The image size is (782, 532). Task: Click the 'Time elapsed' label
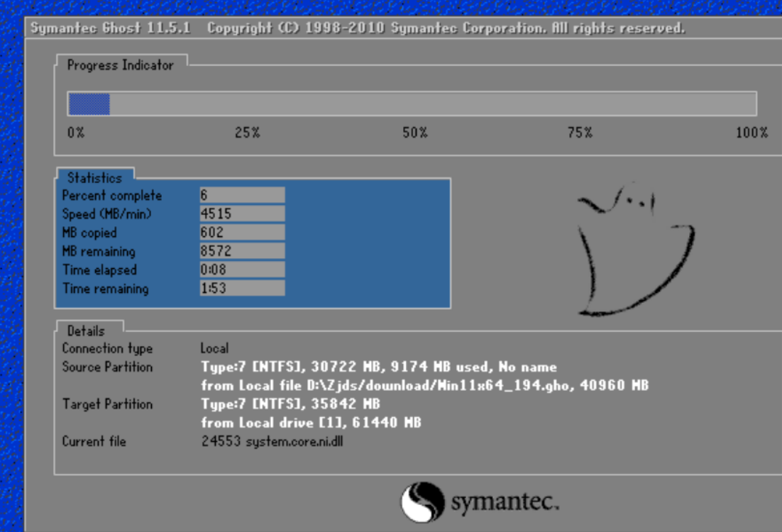99,270
